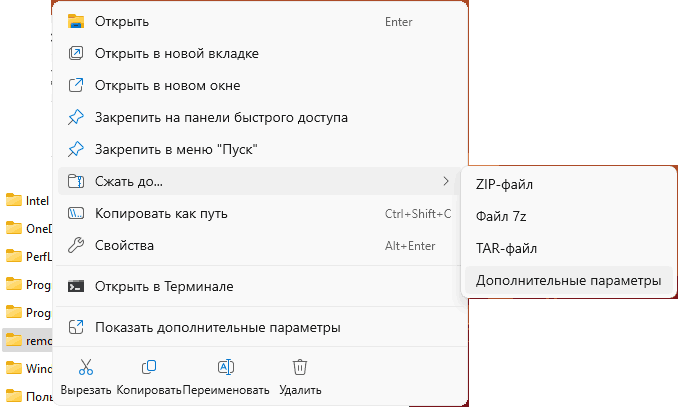Select the selected remc folder row
The image size is (678, 411).
[27, 340]
